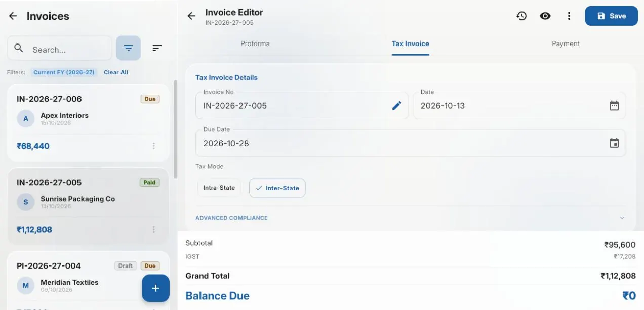Select the Intra-State tax mode
Viewport: 644px width, 310px height.
219,188
